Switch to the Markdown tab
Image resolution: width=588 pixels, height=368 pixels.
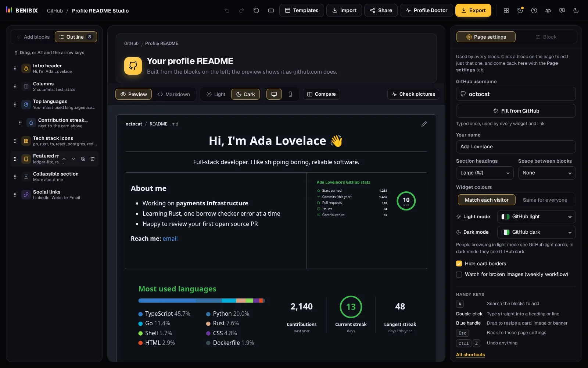click(x=174, y=94)
